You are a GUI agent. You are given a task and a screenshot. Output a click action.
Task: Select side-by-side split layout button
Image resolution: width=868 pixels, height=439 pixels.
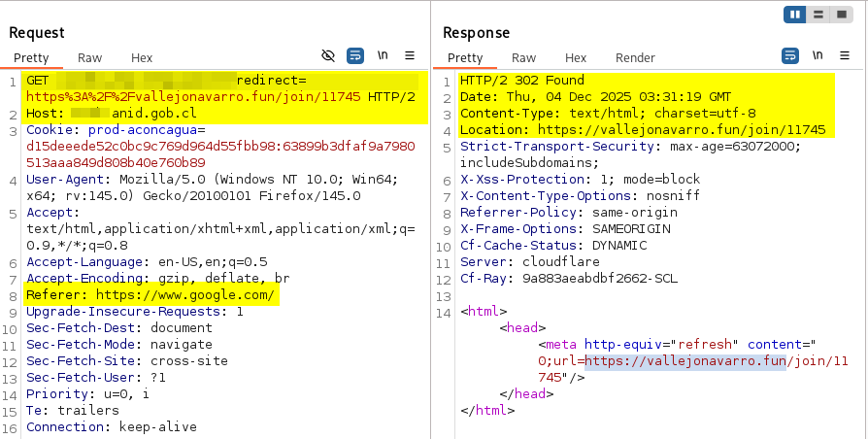pos(795,15)
